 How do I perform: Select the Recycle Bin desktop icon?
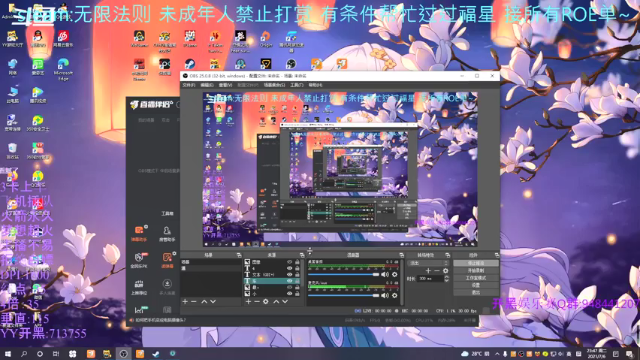coord(12,151)
